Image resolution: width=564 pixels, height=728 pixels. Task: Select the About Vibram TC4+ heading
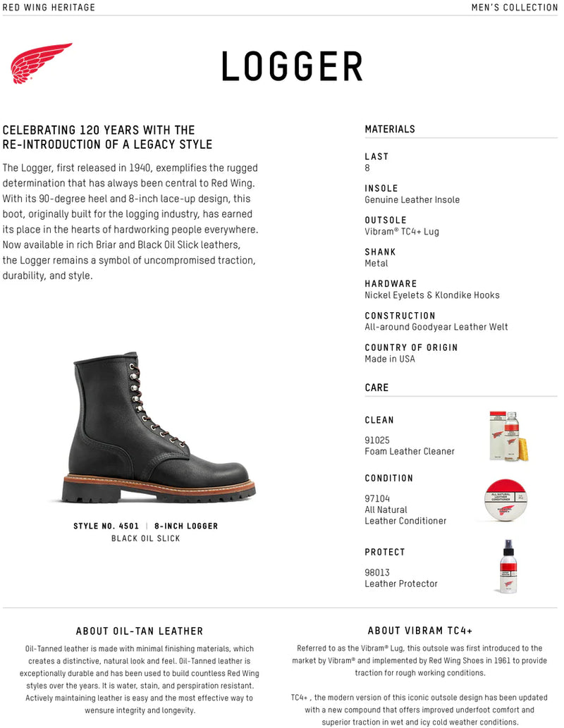click(x=420, y=631)
